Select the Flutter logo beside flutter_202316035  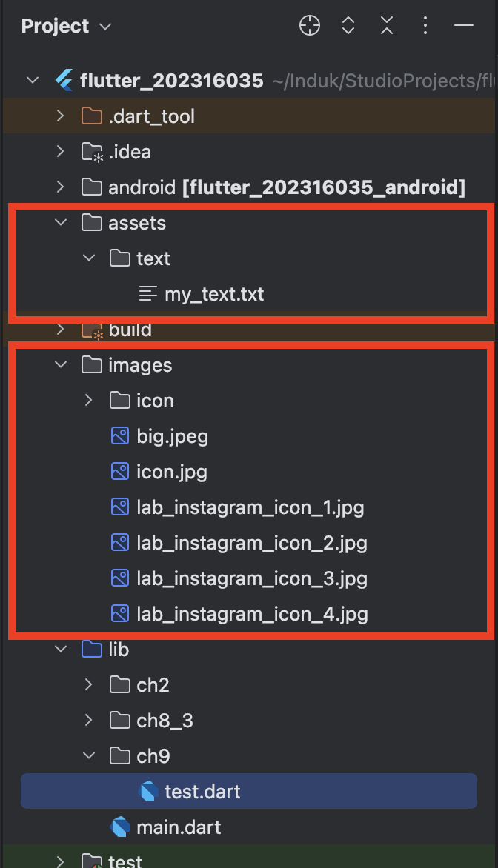tap(63, 80)
